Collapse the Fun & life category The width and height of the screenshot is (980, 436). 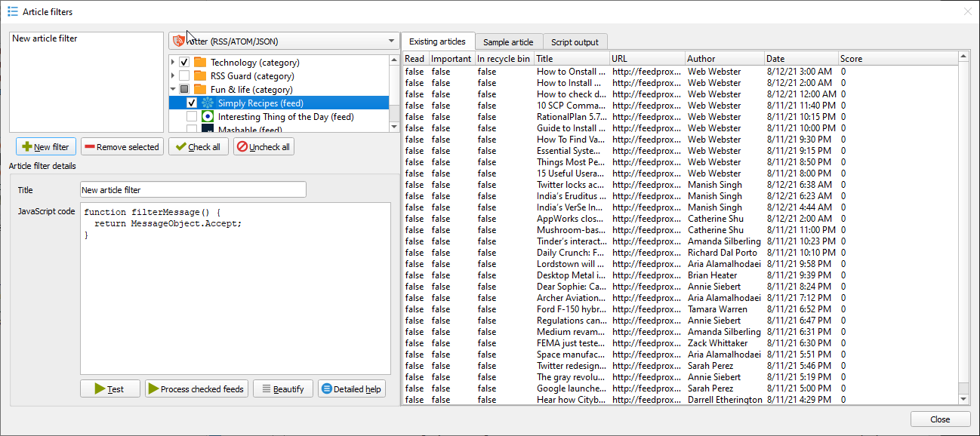tap(173, 90)
